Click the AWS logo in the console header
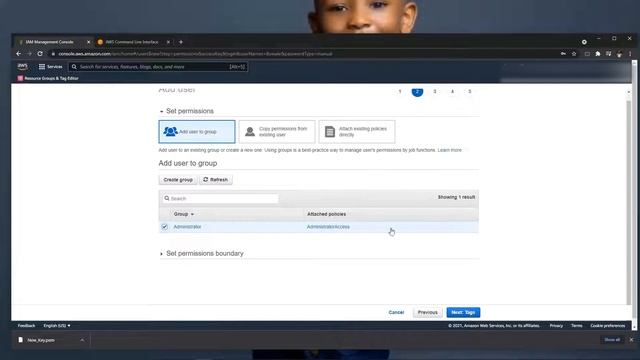Viewport: 640px width, 360px height. (x=23, y=66)
